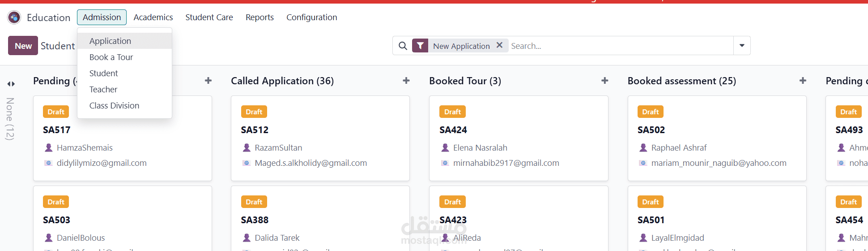
Task: Click the filter funnel icon
Action: point(420,46)
